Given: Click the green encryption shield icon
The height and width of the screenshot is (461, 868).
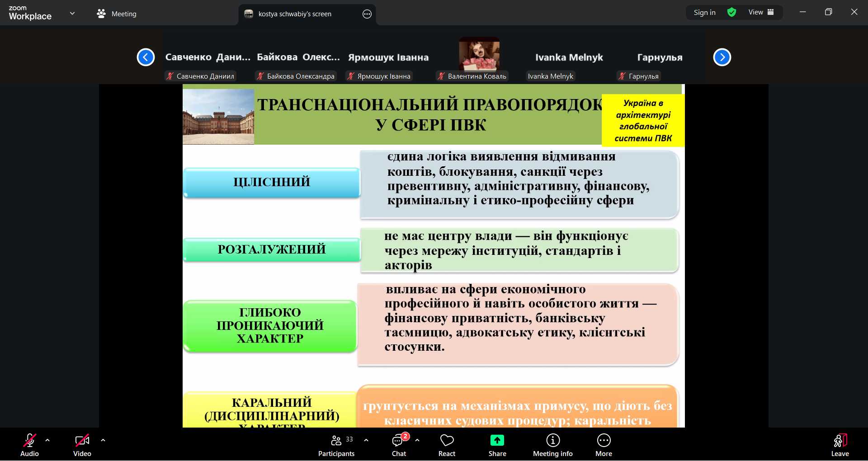Looking at the screenshot, I should click(x=731, y=13).
